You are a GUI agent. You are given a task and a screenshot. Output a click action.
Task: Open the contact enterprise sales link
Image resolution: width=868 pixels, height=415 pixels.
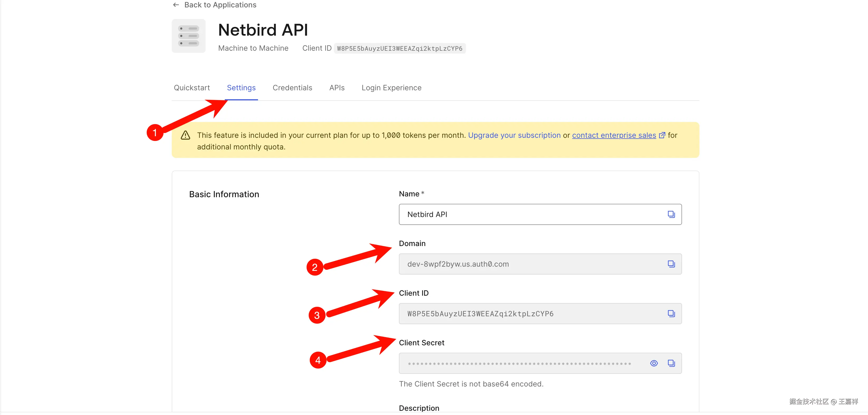pos(614,135)
